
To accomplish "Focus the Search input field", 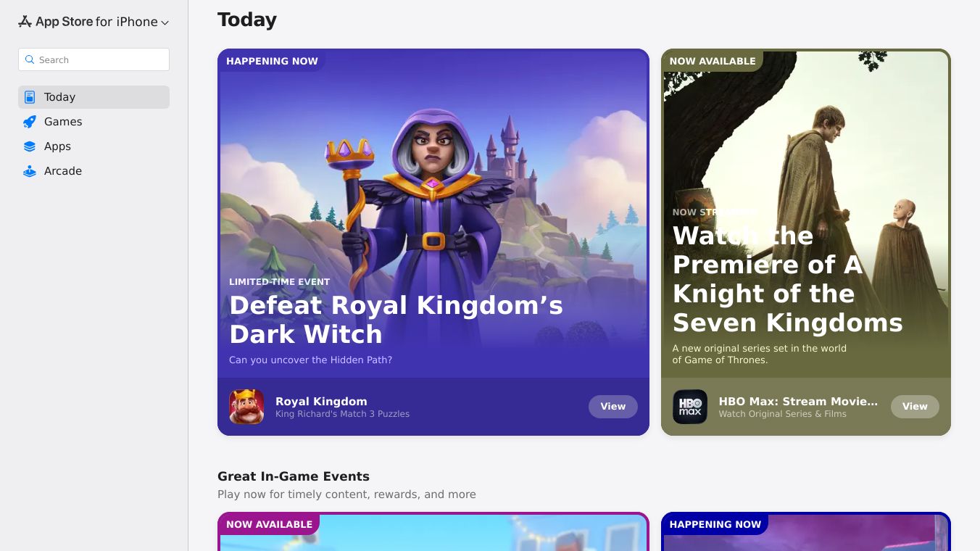I will coord(94,59).
